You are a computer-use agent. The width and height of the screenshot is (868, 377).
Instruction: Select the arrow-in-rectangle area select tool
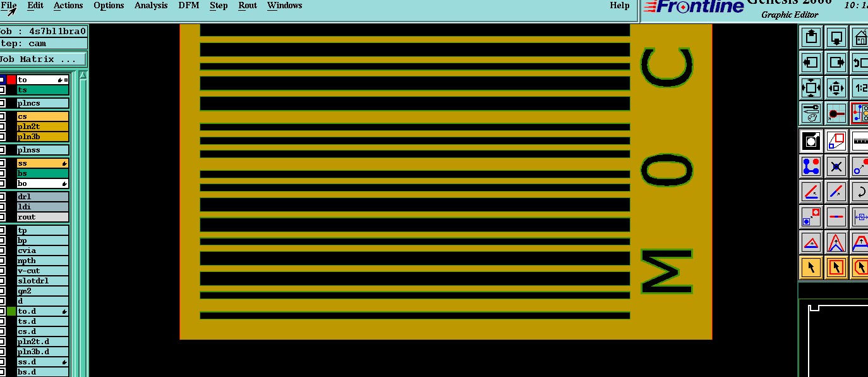[836, 267]
